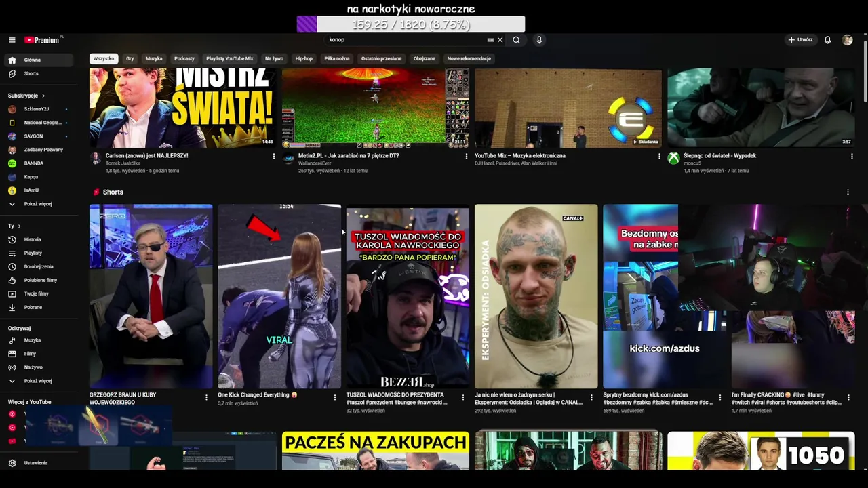Open the Eksperyment: Odsiadka short
Image resolution: width=868 pixels, height=488 pixels.
coord(536,296)
